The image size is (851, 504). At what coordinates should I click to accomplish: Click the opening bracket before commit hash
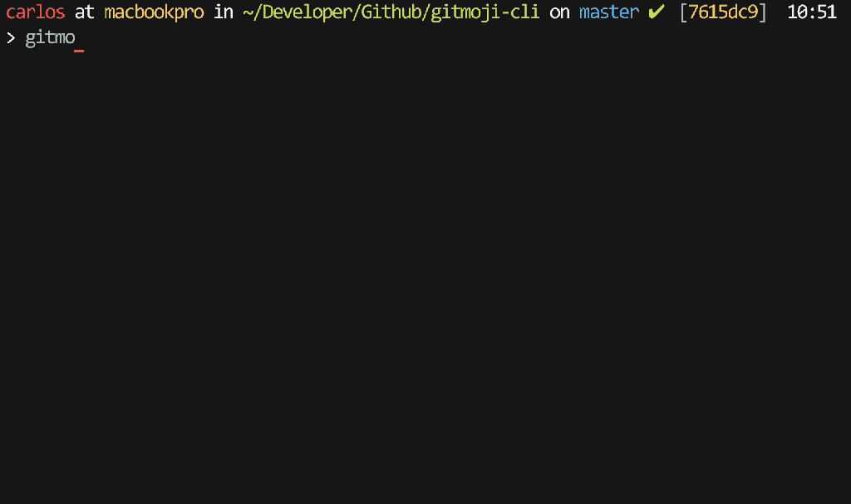pos(684,12)
